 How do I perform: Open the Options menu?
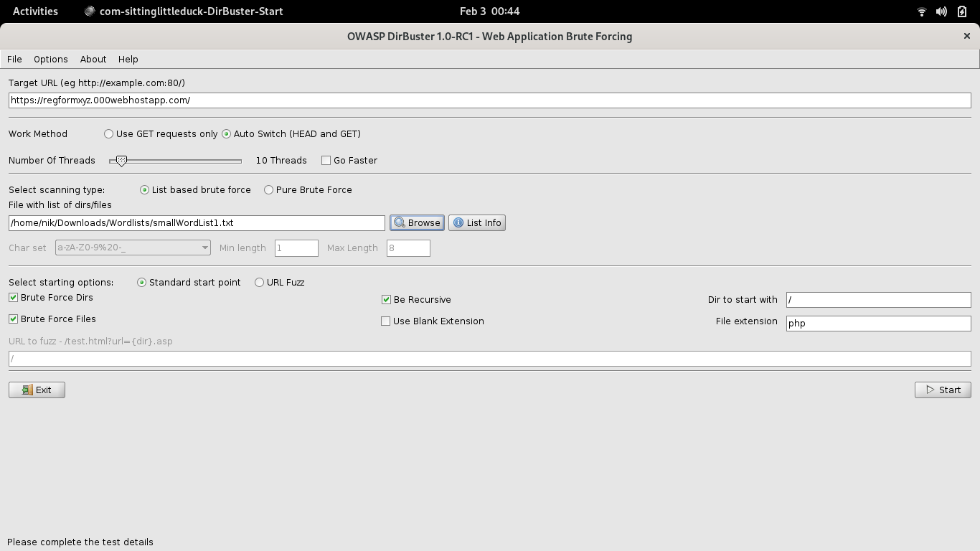(x=51, y=59)
